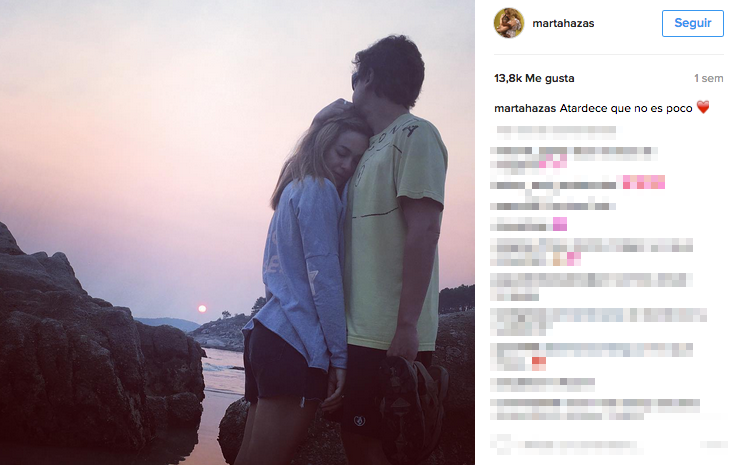Click the setting sun in the photo
This screenshot has width=734, height=465.
point(202,309)
